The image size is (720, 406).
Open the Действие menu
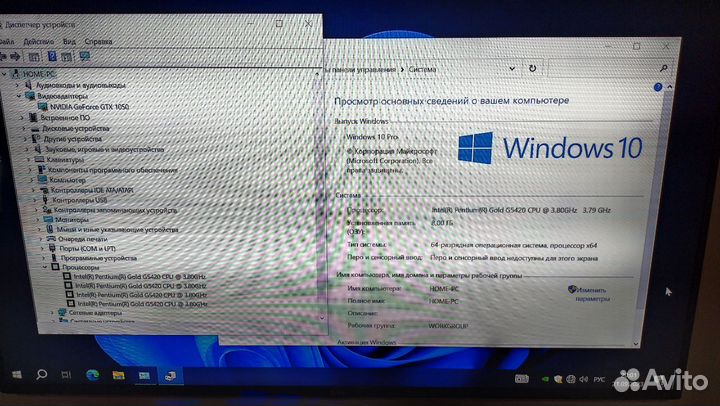pyautogui.click(x=37, y=42)
